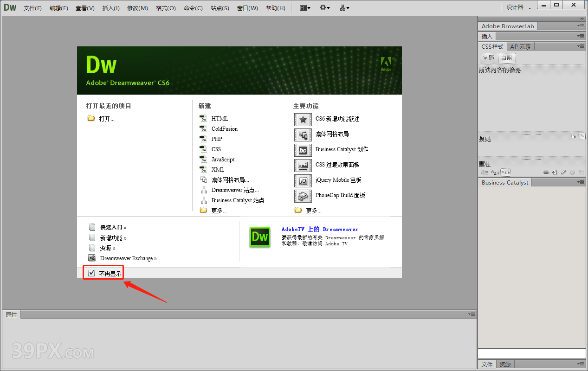Image resolution: width=588 pixels, height=371 pixels.
Task: Open the 帮助(H) menu
Action: point(275,8)
